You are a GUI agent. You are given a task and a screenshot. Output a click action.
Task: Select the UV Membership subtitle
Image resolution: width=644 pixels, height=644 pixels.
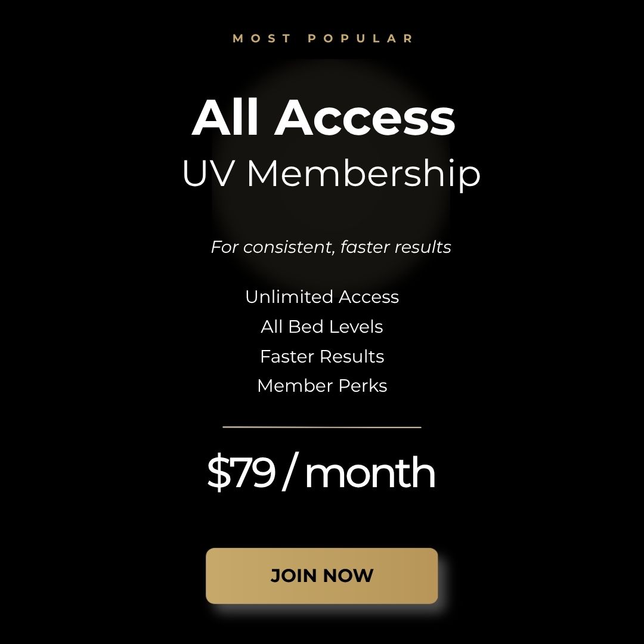click(x=331, y=174)
